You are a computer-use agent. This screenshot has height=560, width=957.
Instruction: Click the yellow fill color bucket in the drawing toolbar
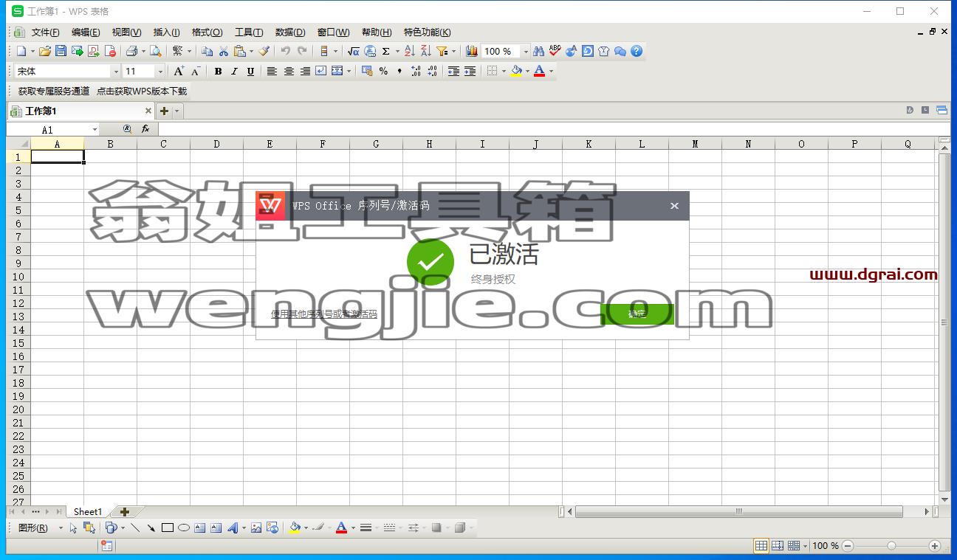coord(295,528)
